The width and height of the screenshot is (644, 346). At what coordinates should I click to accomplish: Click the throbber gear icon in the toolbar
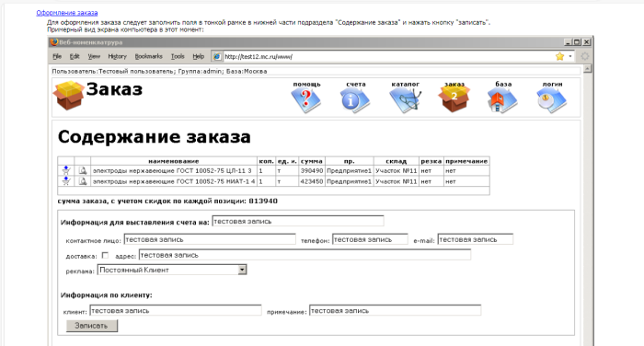[x=585, y=56]
